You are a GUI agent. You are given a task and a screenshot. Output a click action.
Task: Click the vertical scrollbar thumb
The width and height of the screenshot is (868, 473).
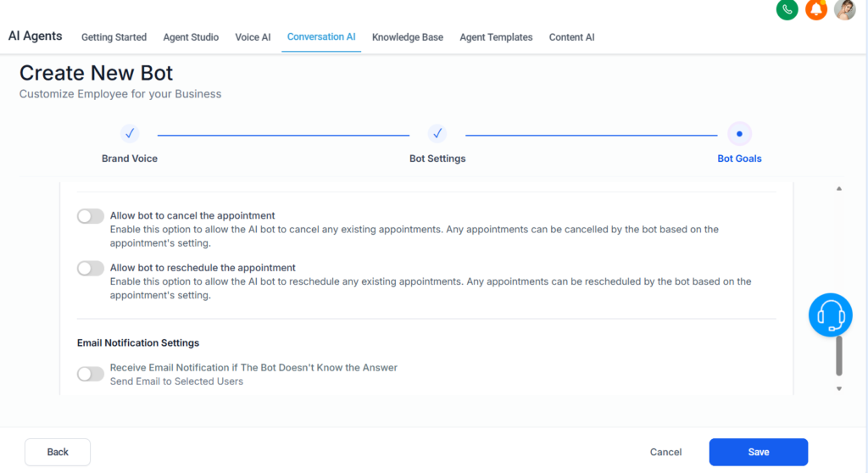point(839,356)
